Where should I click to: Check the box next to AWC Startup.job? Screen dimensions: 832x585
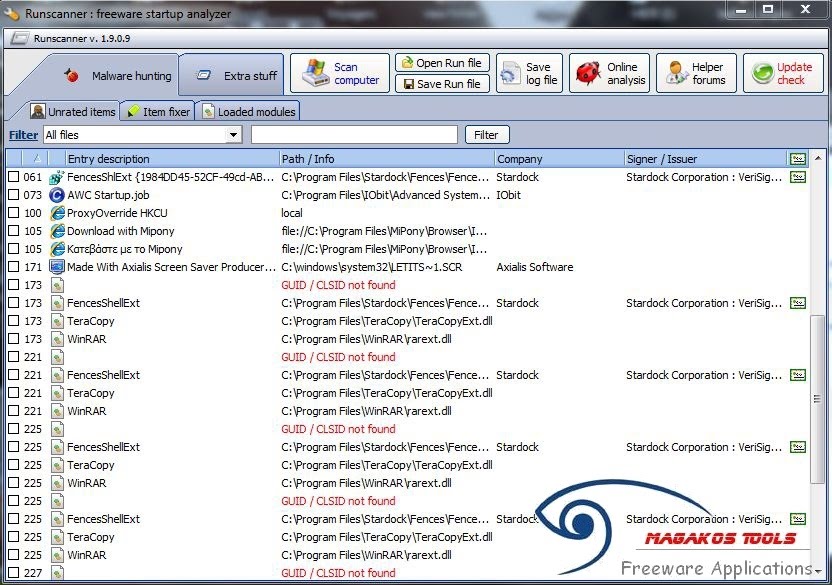click(11, 194)
